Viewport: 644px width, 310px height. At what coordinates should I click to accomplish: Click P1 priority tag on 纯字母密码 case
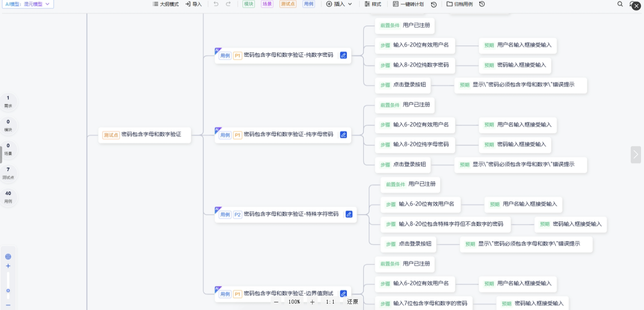[237, 135]
